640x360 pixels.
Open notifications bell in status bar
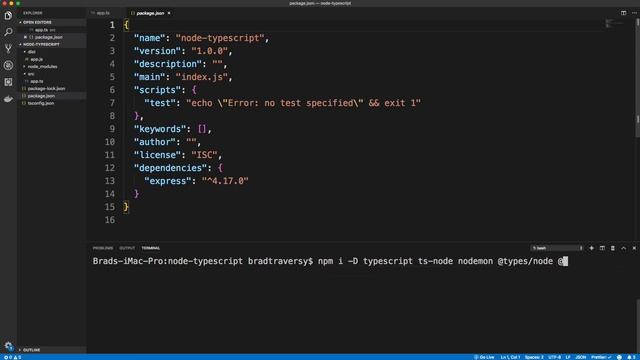tap(631, 357)
